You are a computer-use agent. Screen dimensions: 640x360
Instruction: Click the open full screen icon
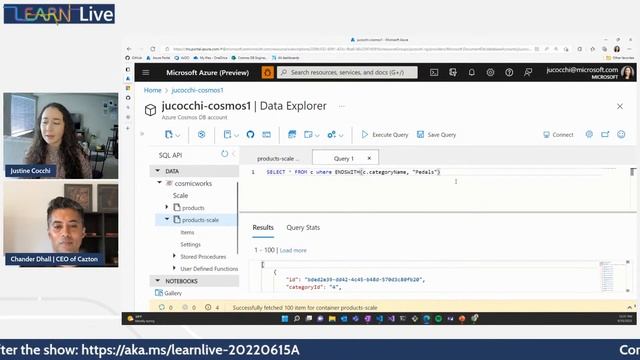[605, 134]
